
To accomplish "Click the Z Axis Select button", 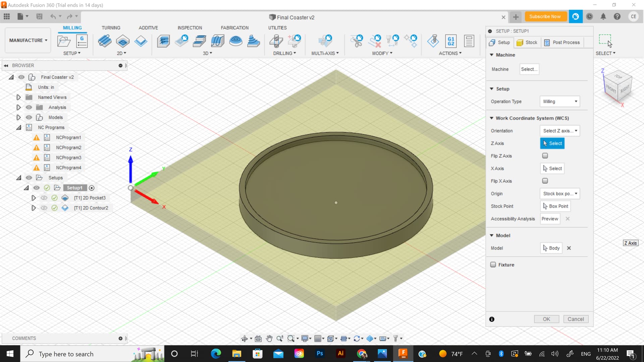I will coord(552,143).
